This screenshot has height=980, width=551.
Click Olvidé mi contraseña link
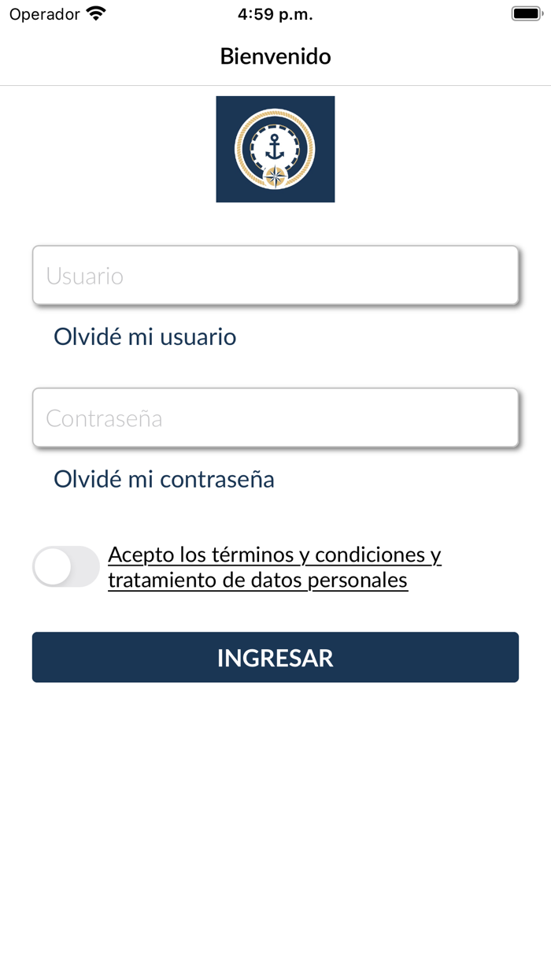(163, 479)
